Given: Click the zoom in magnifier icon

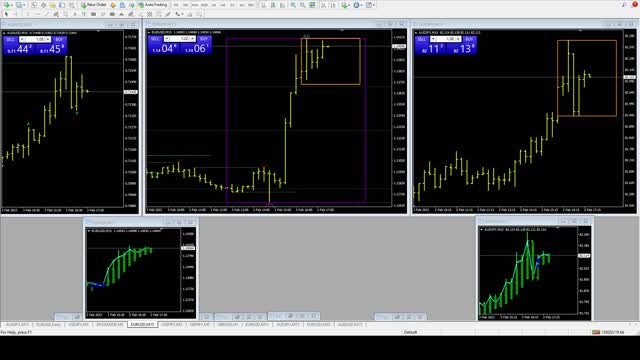Looking at the screenshot, I should click(293, 5).
